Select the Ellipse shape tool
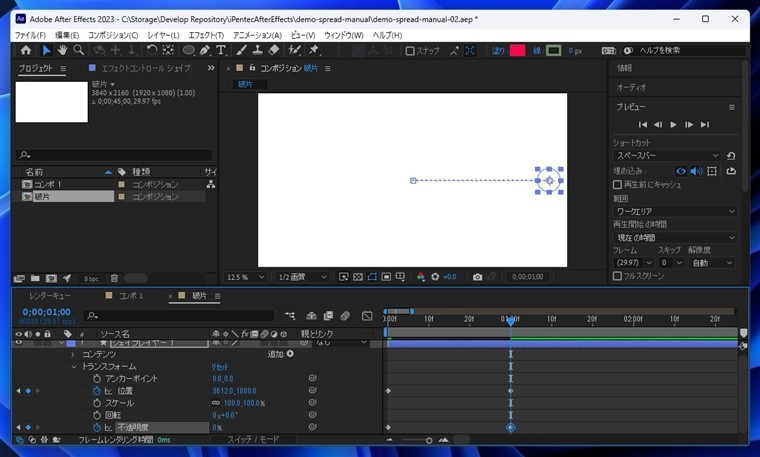760x457 pixels. pos(189,50)
